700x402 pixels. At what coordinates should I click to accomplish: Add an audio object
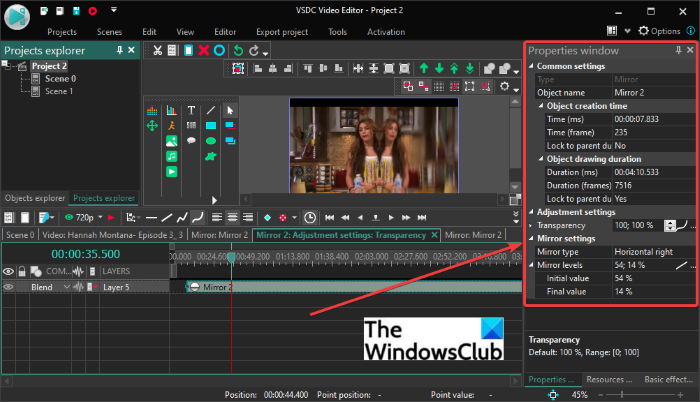[171, 156]
